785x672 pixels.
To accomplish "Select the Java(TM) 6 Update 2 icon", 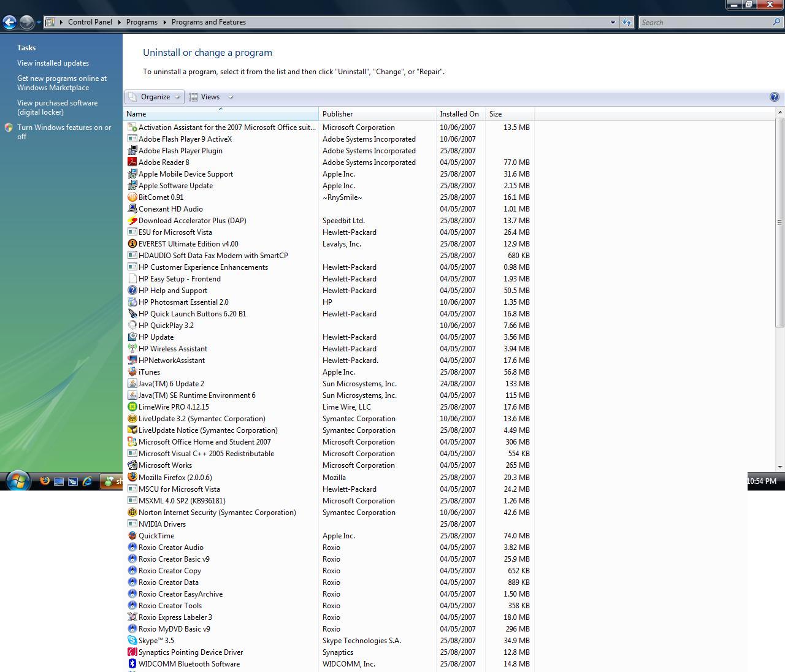I will tap(132, 384).
